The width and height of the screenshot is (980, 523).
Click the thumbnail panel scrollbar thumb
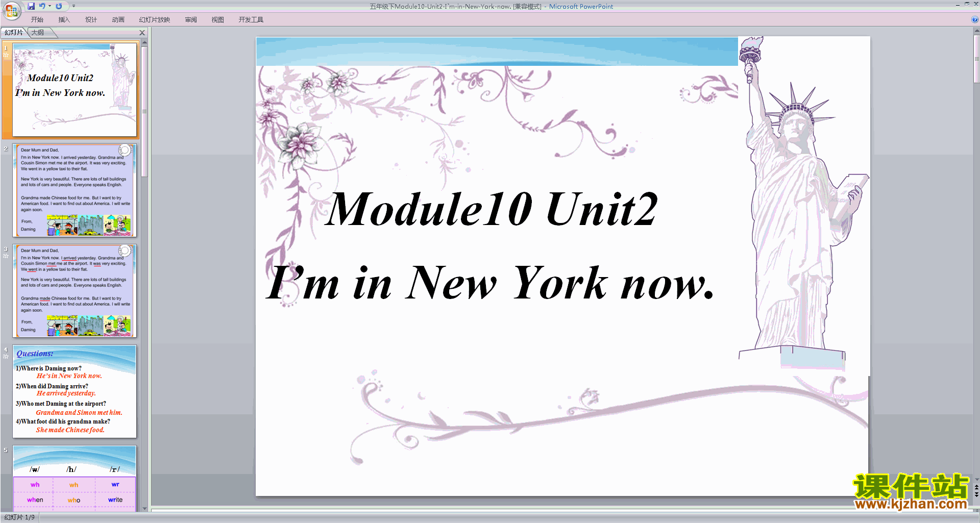tap(144, 111)
